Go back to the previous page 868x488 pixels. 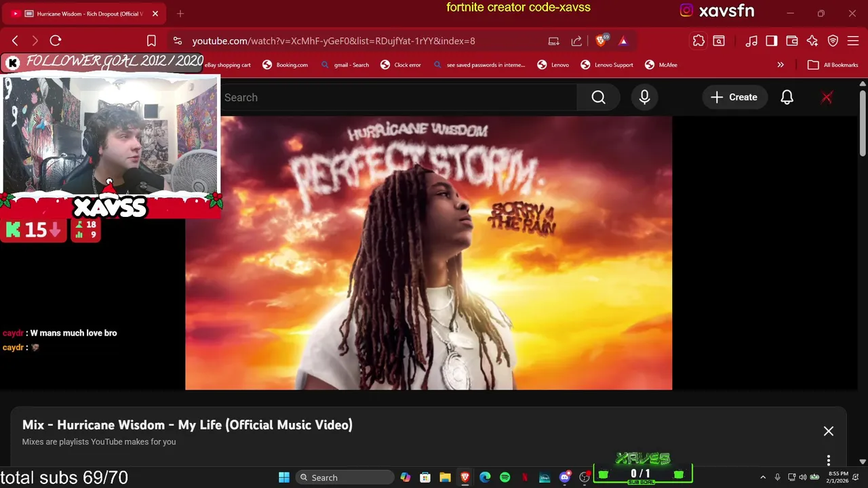[x=15, y=41]
